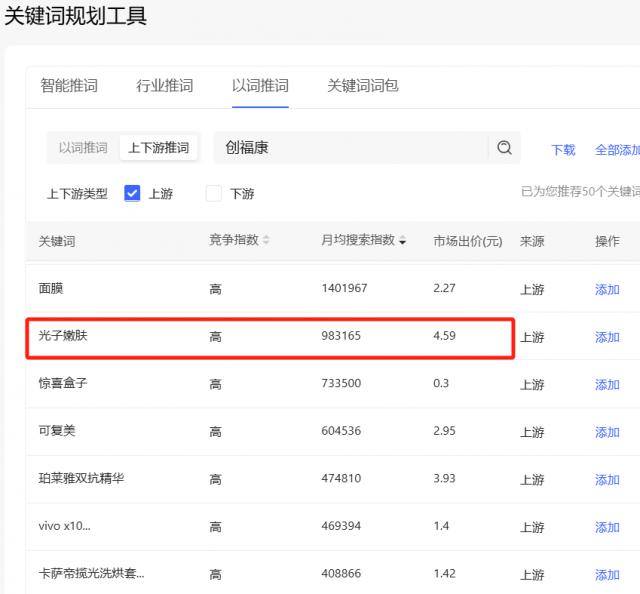Switch to 行业推词 tab
This screenshot has height=594, width=640.
coord(164,86)
